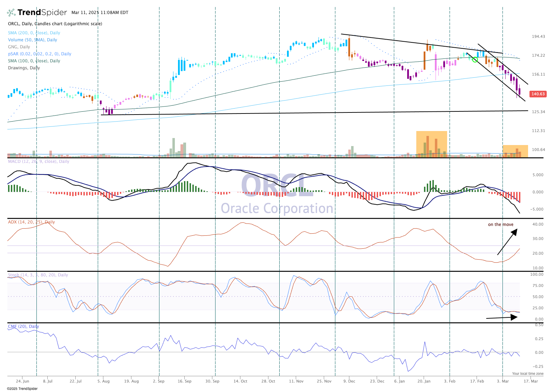Click the ORCL watermark in the MACD panel
The width and height of the screenshot is (554, 392).
click(x=277, y=186)
